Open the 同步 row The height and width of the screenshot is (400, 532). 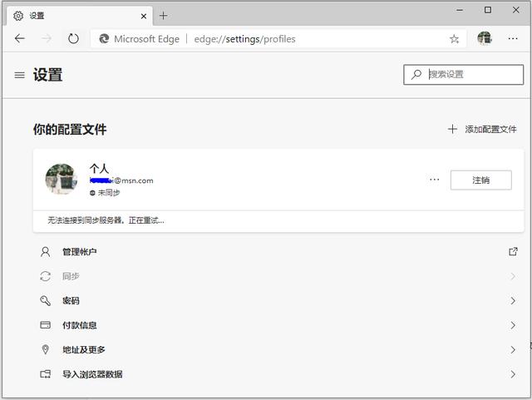coord(278,276)
